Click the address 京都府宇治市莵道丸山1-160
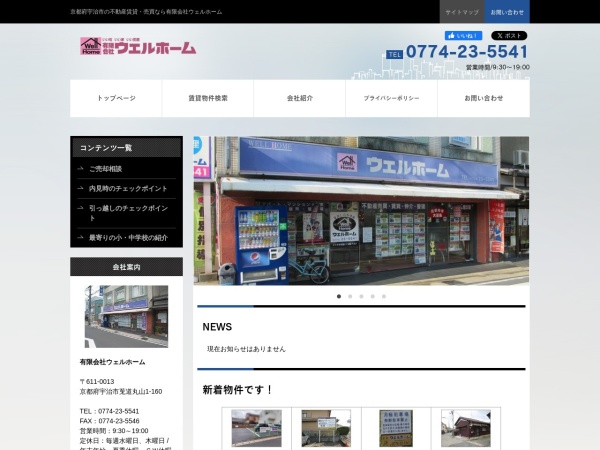The height and width of the screenshot is (450, 600). 121,391
